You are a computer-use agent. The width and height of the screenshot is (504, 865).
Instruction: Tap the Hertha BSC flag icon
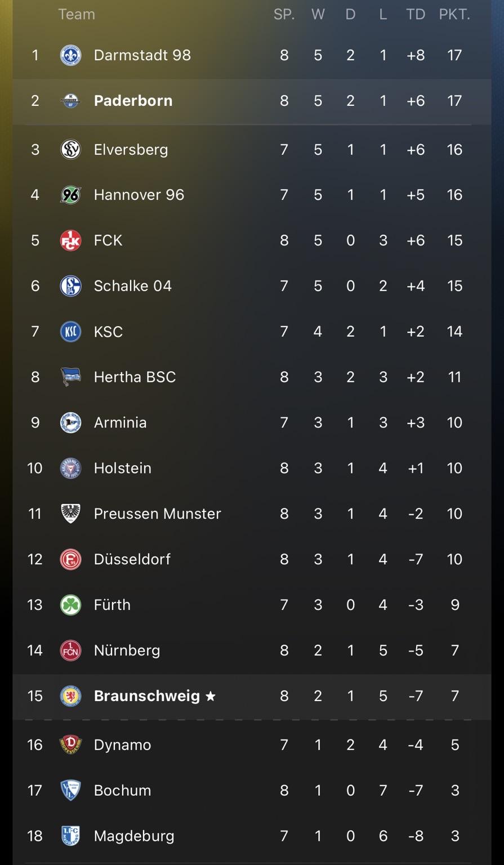click(70, 377)
